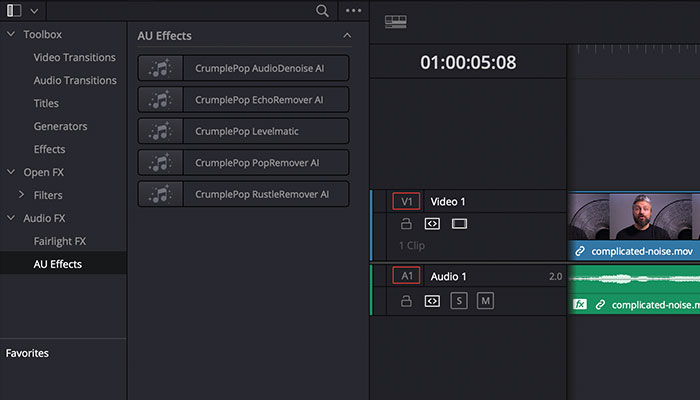This screenshot has height=400, width=700.
Task: Toggle auto track selector on Video 1
Action: click(x=432, y=224)
